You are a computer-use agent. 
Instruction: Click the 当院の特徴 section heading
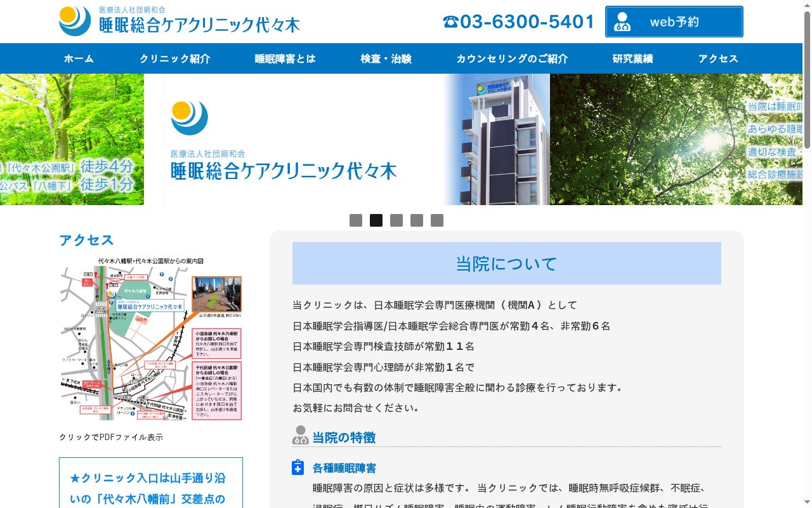click(x=344, y=437)
